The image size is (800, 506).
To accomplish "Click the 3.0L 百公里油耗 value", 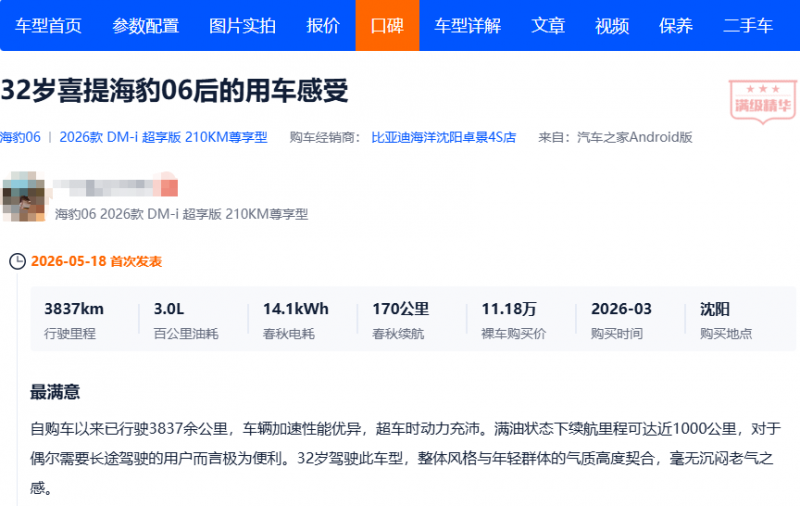I will click(169, 309).
